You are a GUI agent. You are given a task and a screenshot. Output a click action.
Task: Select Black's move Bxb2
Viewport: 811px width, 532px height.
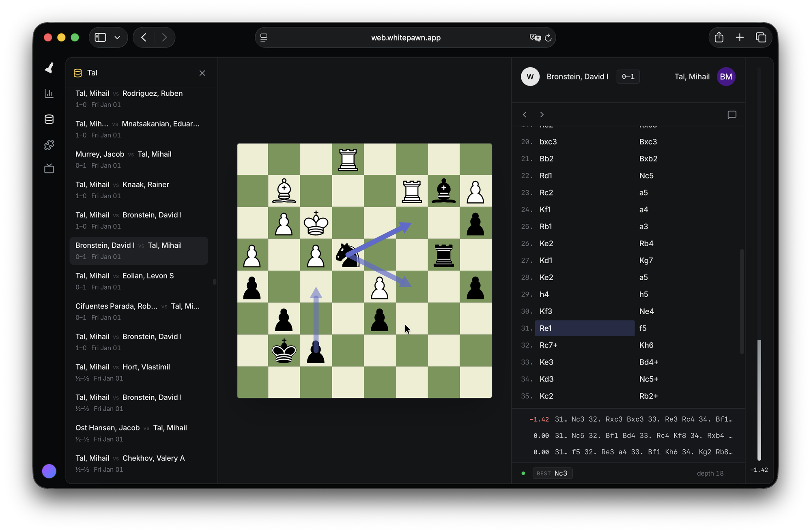click(648, 159)
